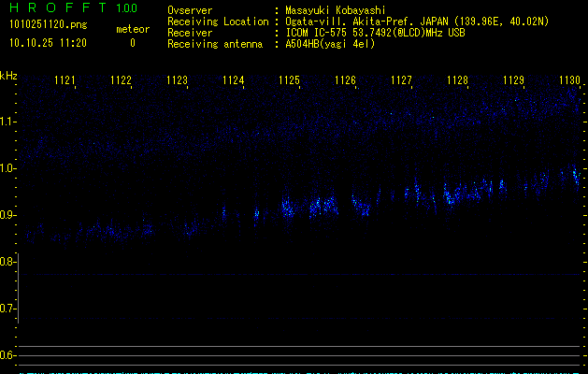The width and height of the screenshot is (588, 374).
Task: Pick the 1127 time tick label
Action: click(x=401, y=81)
